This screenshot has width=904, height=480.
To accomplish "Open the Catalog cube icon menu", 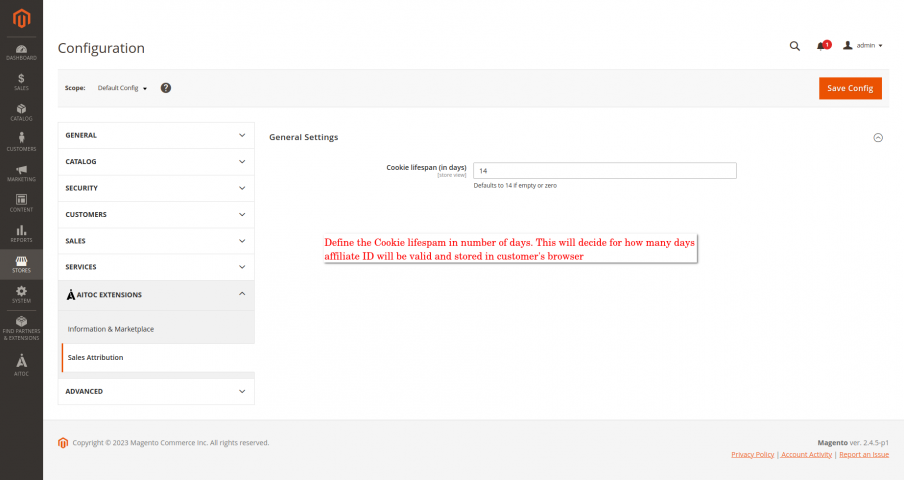I will click(x=21, y=112).
